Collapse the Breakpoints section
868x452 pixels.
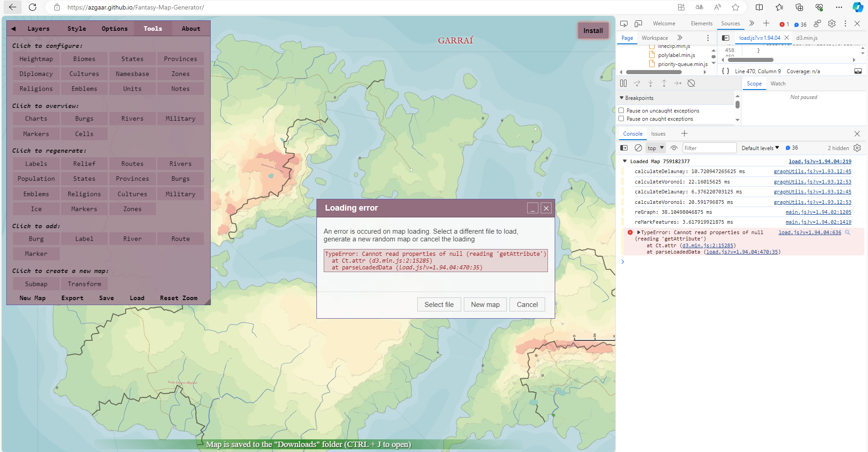[x=622, y=98]
